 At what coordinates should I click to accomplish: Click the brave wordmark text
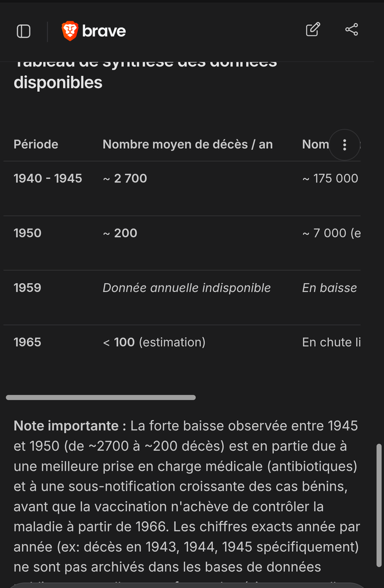[104, 31]
